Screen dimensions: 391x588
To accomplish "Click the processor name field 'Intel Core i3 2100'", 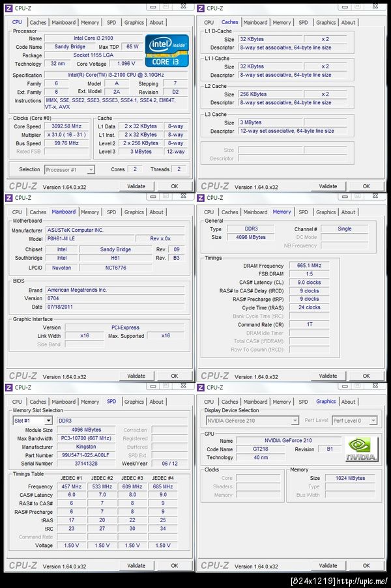I will [x=93, y=38].
